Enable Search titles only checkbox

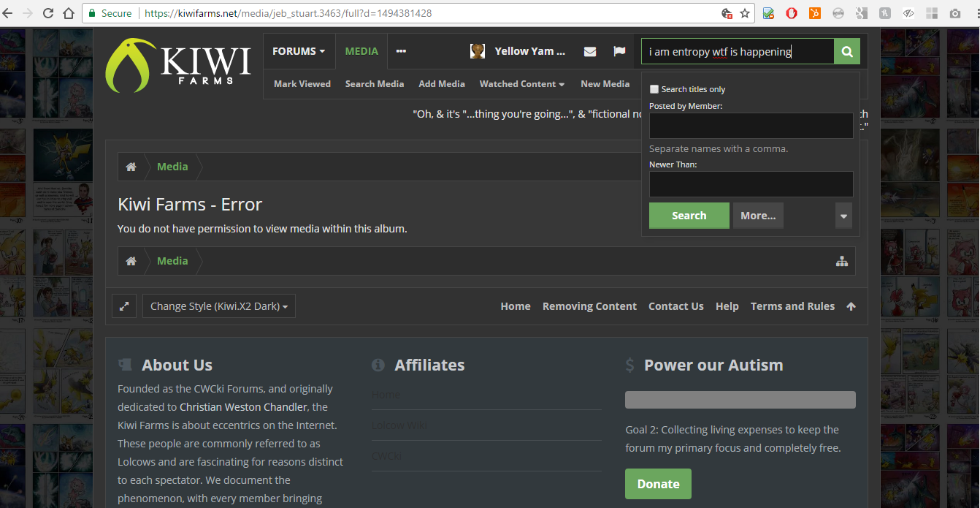654,89
